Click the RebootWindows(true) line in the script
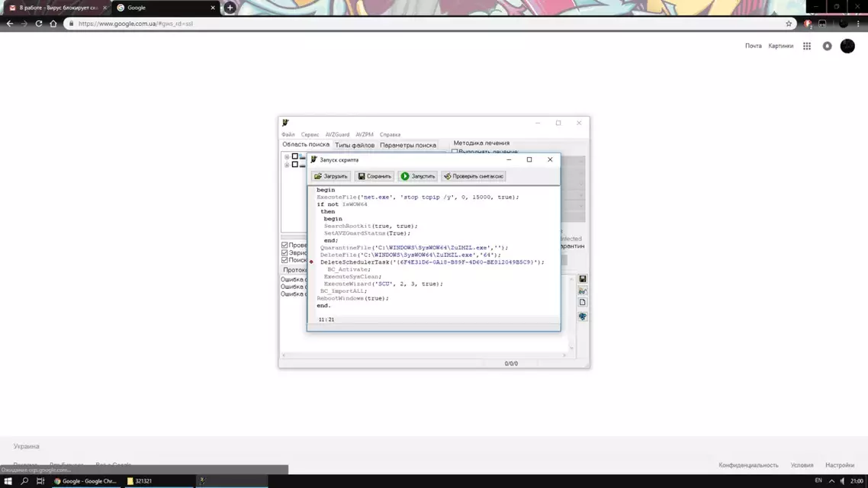Image resolution: width=868 pixels, height=488 pixels. (352, 298)
